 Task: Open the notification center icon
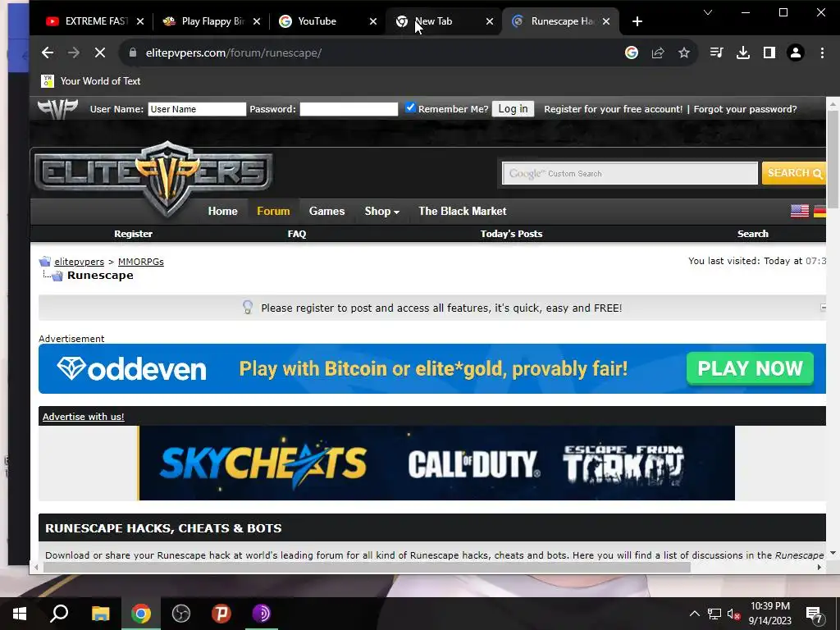coord(815,614)
